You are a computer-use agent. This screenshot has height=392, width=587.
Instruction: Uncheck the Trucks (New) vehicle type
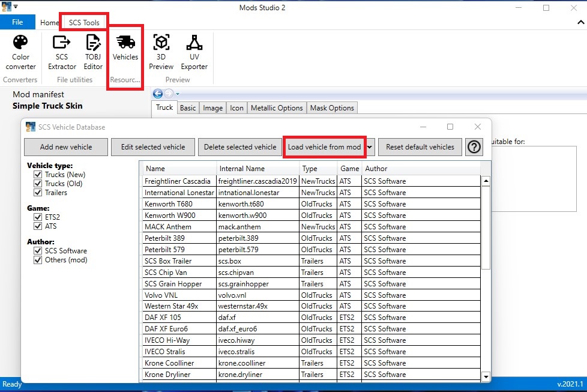(38, 175)
